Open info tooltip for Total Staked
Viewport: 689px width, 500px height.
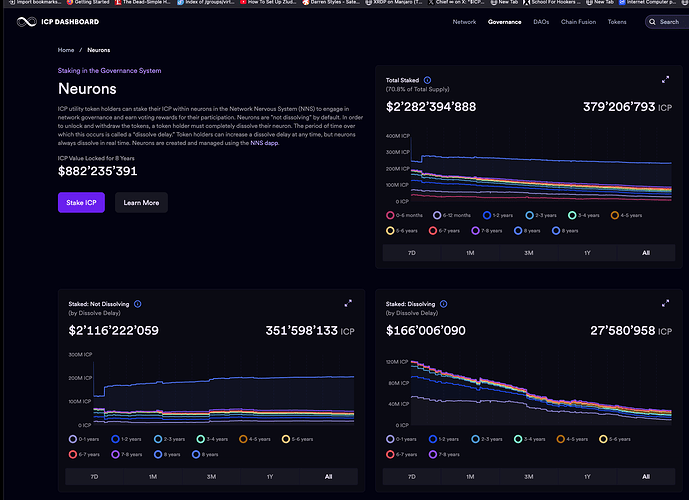point(427,80)
